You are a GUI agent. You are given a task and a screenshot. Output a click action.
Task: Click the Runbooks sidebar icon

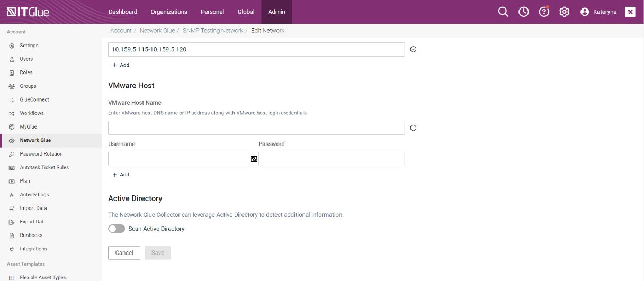point(12,235)
